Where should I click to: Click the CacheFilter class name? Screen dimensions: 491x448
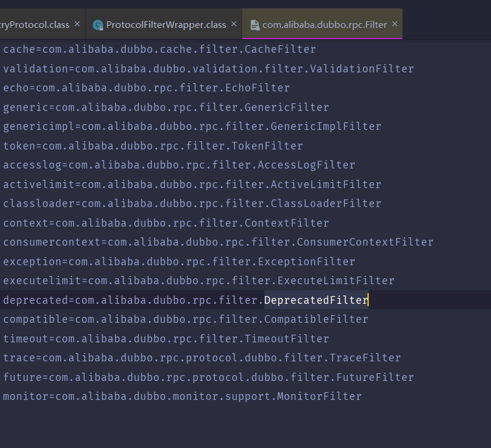[280, 49]
